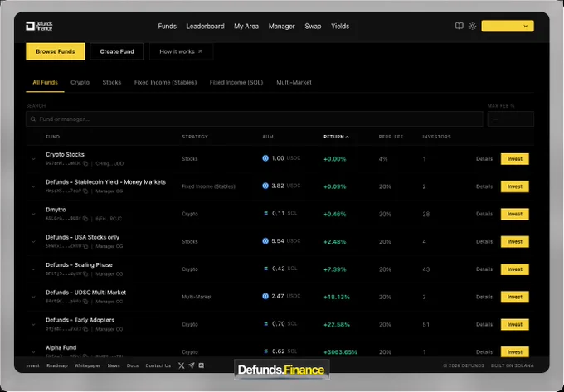Toggle light theme sun icon
Image resolution: width=564 pixels, height=392 pixels.
[472, 26]
